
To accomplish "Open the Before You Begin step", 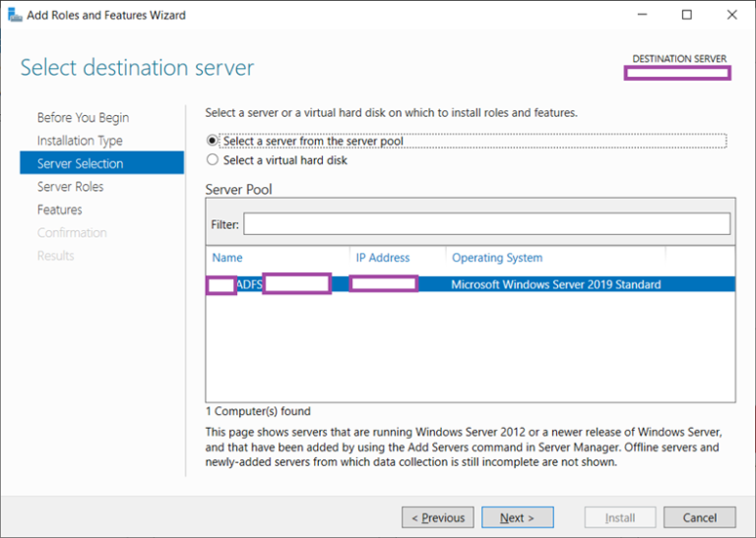I will tap(83, 117).
